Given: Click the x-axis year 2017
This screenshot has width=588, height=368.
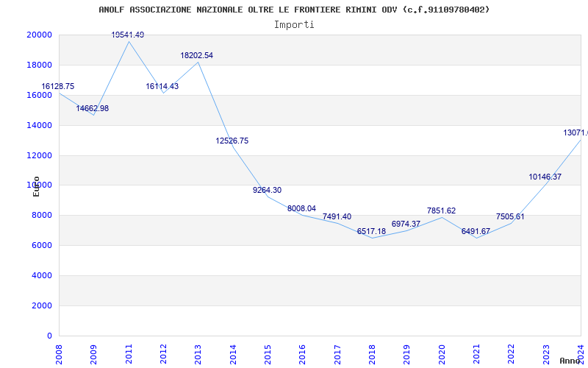Looking at the screenshot, I should (337, 354).
